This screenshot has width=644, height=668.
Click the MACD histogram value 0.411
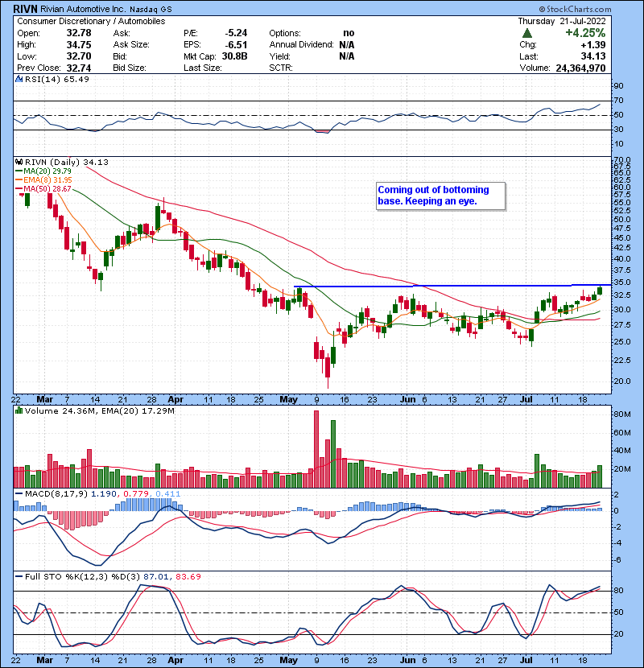click(x=168, y=493)
